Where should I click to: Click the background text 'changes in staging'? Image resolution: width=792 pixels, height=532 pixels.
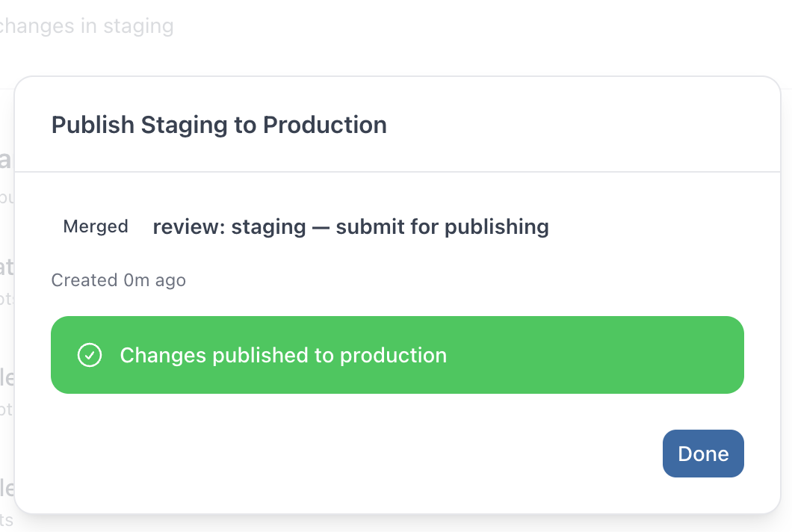coord(86,26)
